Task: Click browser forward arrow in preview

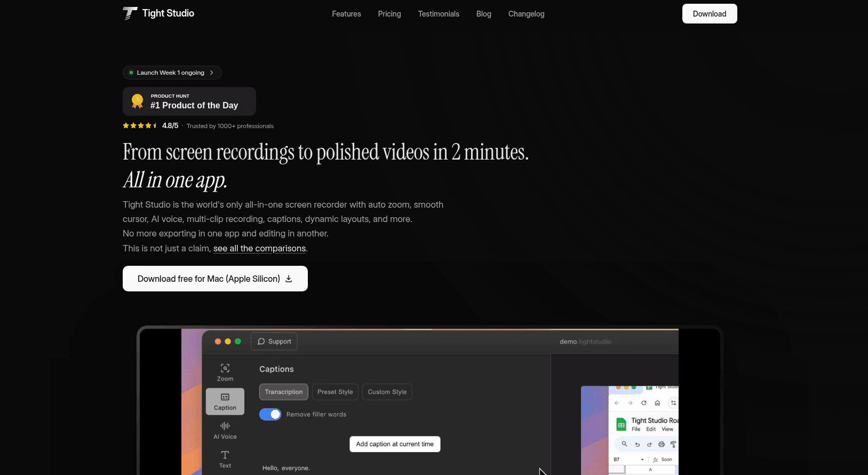Action: coord(630,403)
